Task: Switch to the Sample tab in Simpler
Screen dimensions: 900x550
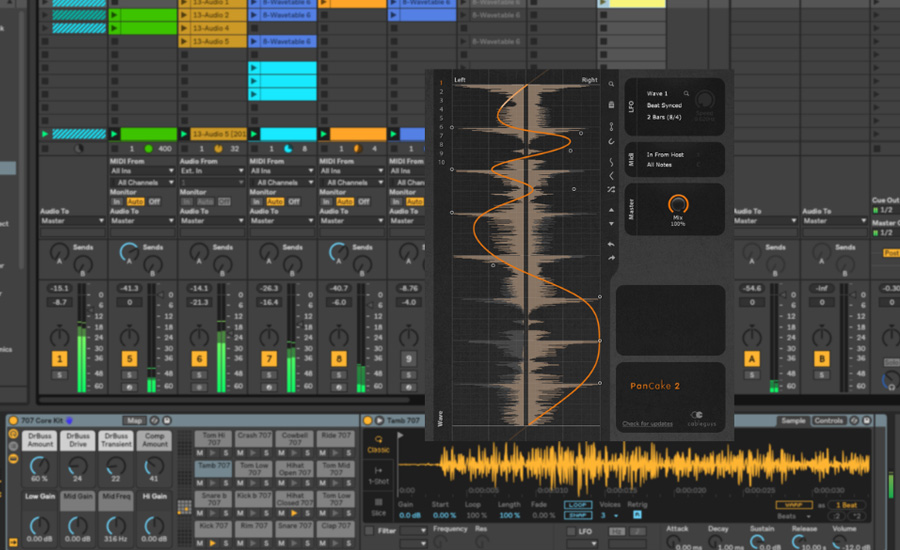Action: pyautogui.click(x=793, y=421)
